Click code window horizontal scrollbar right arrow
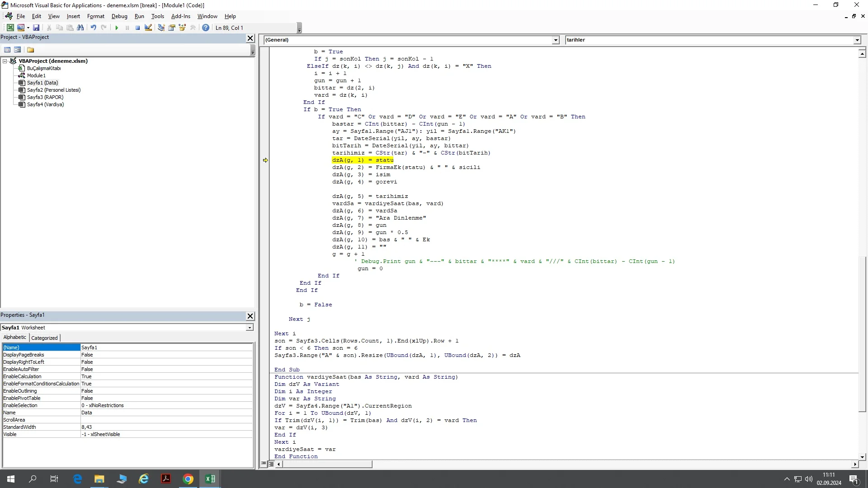The height and width of the screenshot is (488, 868). coord(854,464)
